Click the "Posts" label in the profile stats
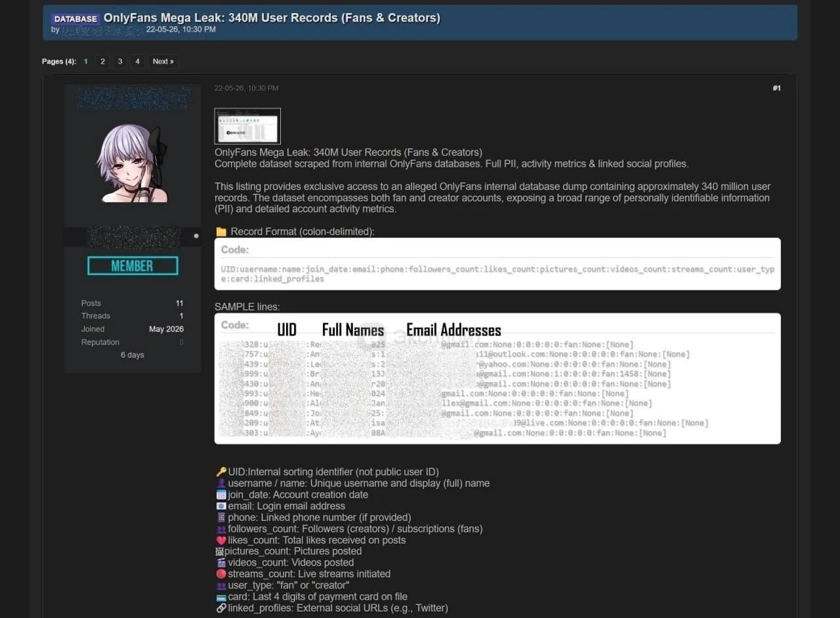 [x=91, y=303]
